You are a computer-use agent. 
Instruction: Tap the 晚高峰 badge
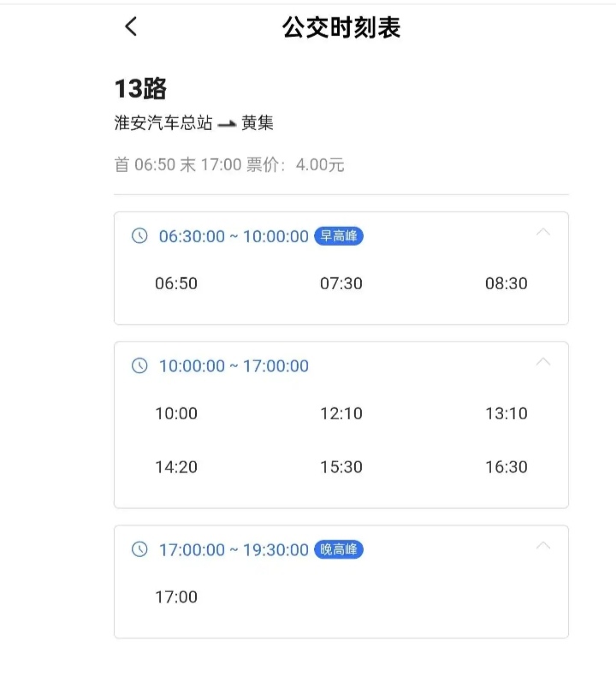(339, 549)
